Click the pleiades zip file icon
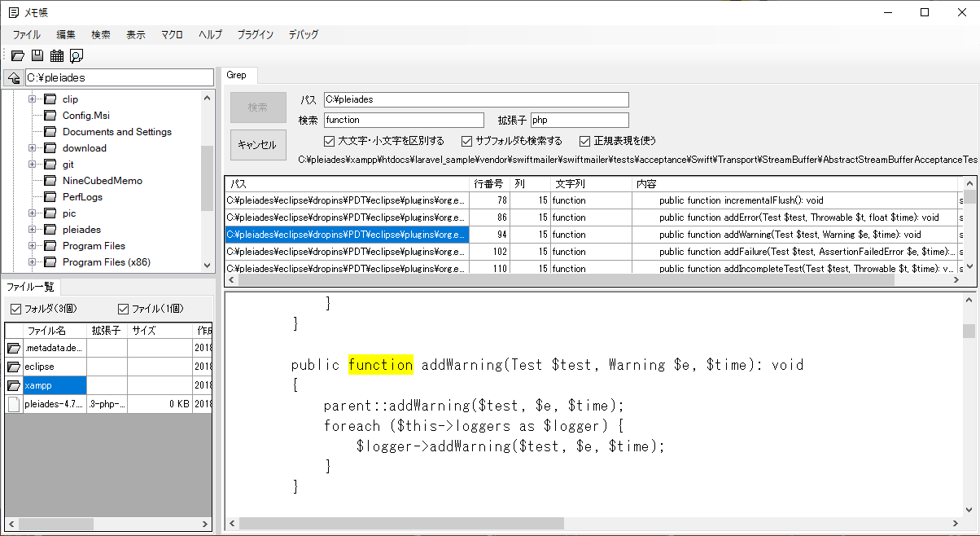The width and height of the screenshot is (980, 536). click(x=14, y=404)
